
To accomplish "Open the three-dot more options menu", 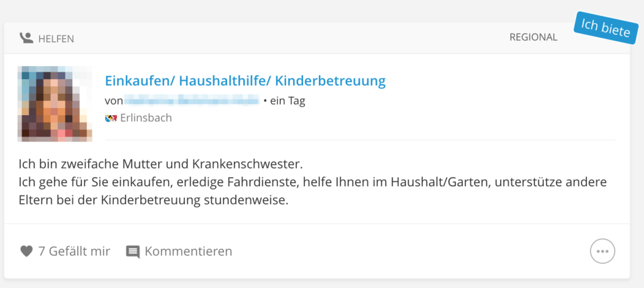I will 602,251.
